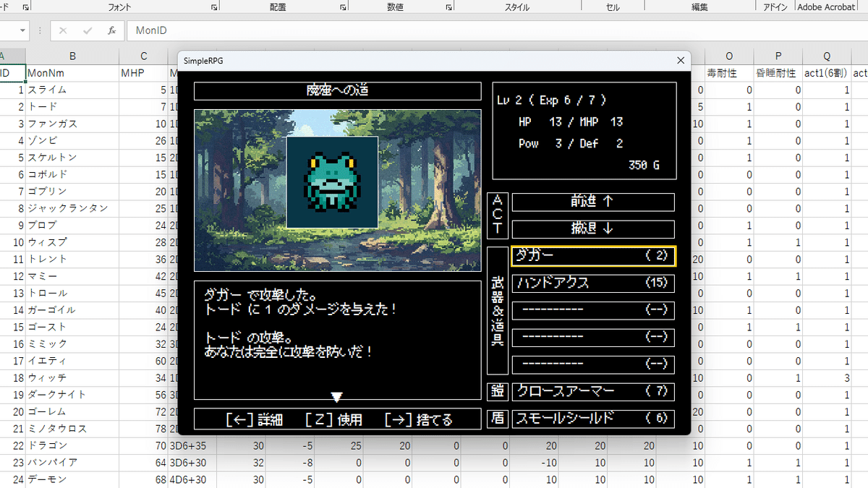Select column C header
The width and height of the screenshot is (868, 488).
(144, 56)
